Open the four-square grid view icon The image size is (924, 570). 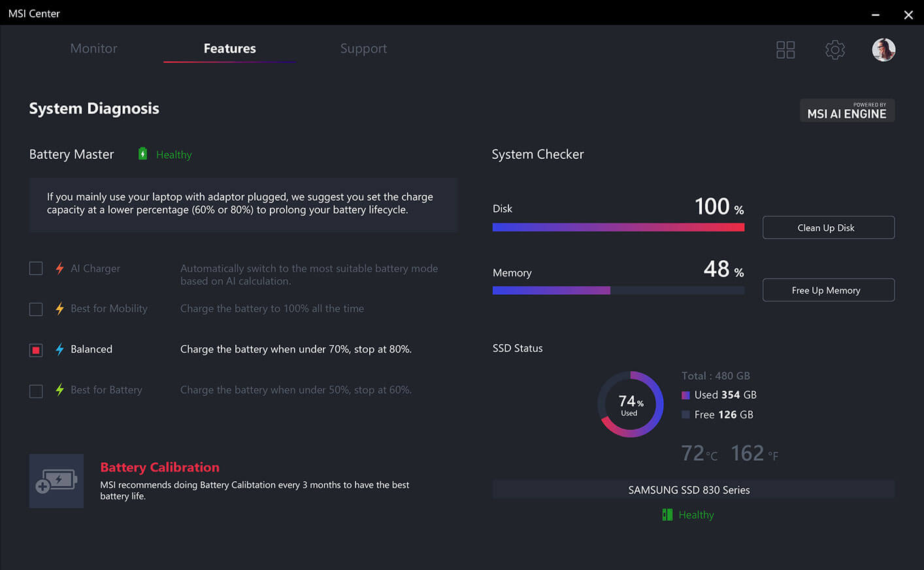point(785,50)
